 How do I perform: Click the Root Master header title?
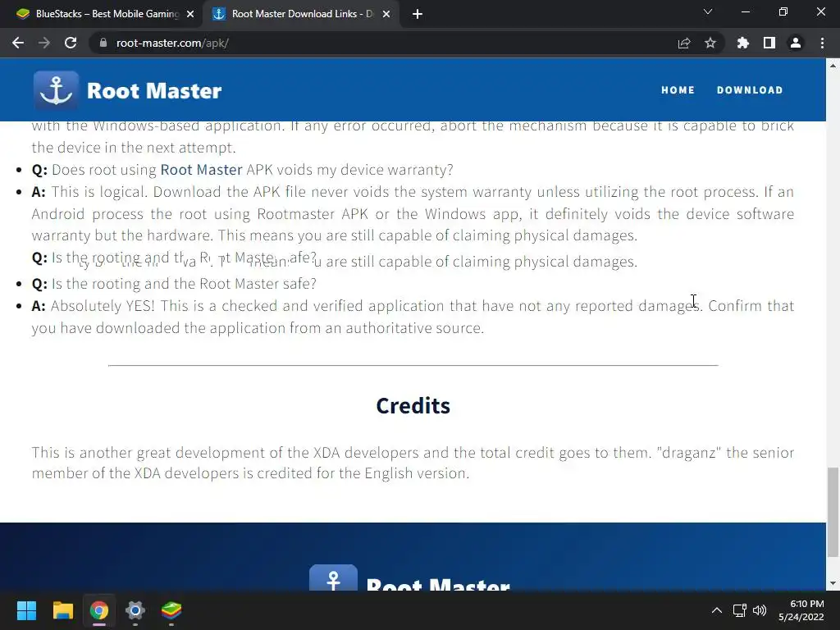point(154,90)
